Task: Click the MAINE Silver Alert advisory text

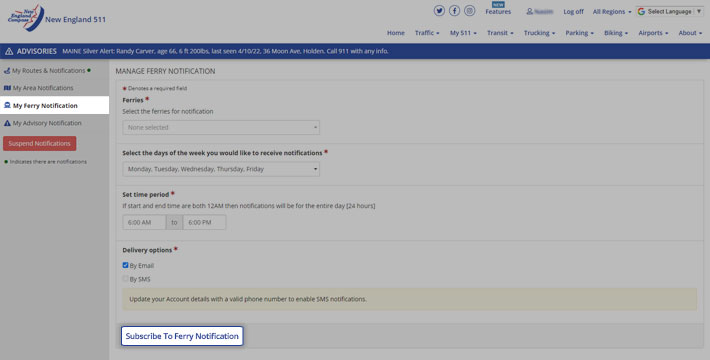Action: pos(225,51)
